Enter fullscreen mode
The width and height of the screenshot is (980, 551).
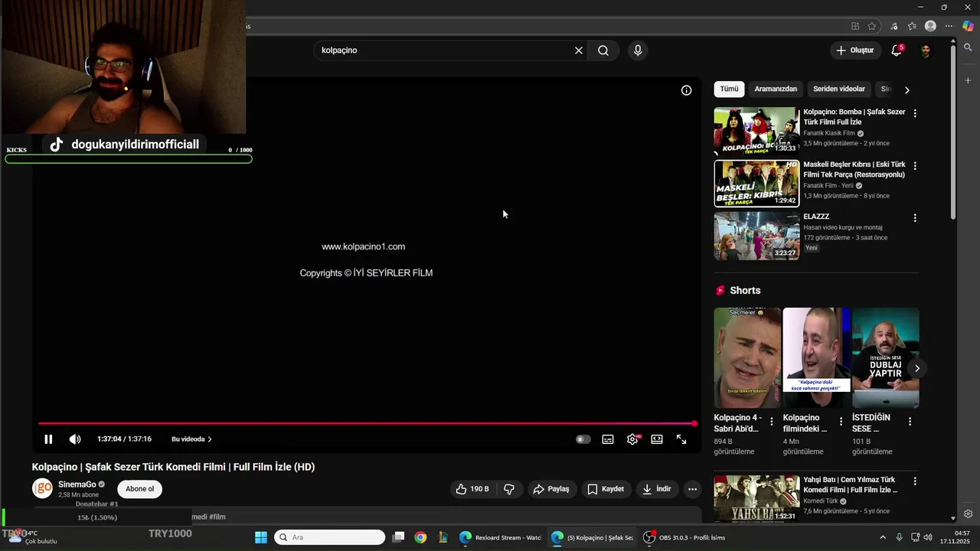[681, 439]
